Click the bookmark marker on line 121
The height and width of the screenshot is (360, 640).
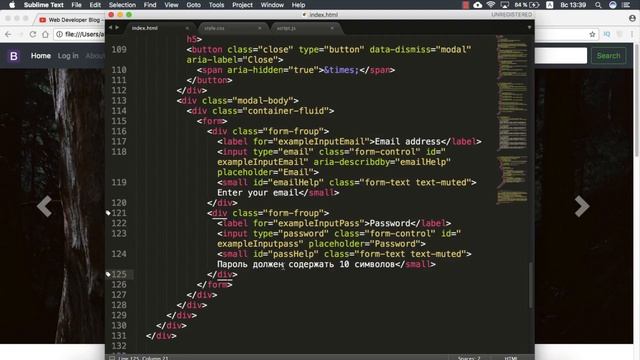[108, 213]
